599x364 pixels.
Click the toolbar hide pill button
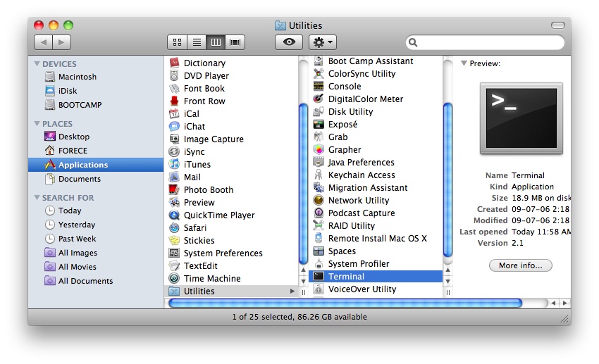click(557, 25)
